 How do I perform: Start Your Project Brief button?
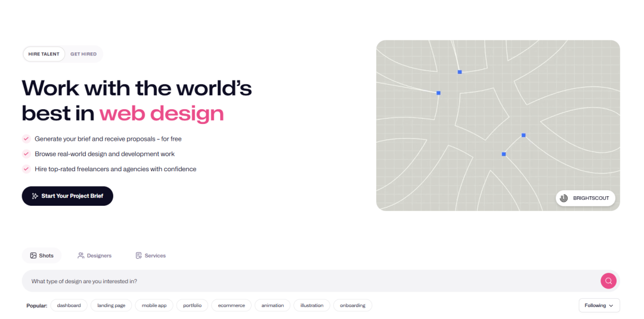pyautogui.click(x=67, y=196)
